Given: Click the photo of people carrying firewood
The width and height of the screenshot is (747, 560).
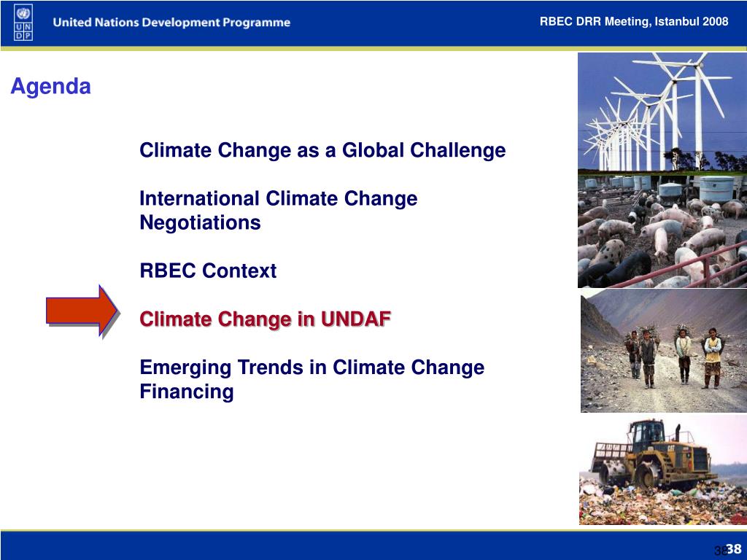Looking at the screenshot, I should 664,351.
